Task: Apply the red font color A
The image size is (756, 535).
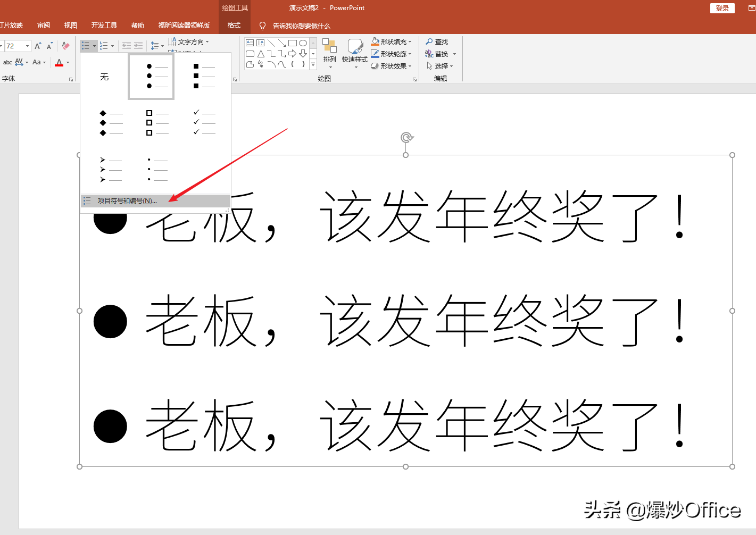Action: pos(59,62)
